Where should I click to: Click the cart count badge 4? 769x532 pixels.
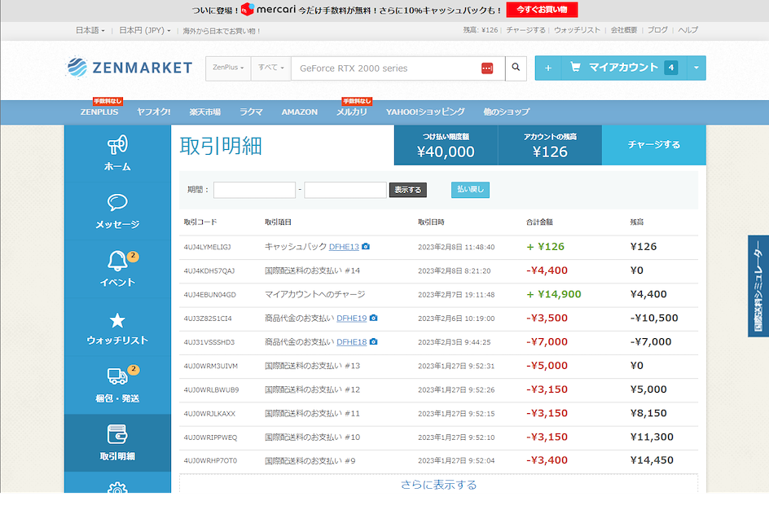(670, 68)
